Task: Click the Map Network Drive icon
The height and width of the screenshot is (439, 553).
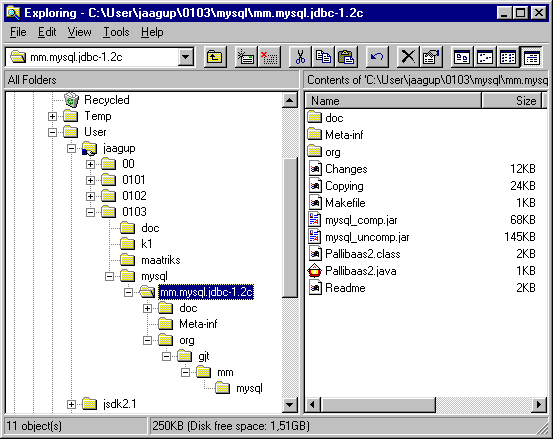Action: coord(246,57)
